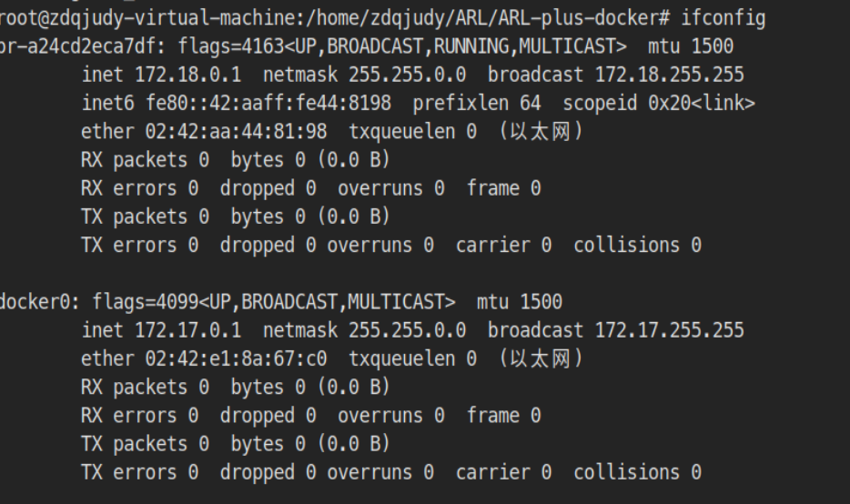
Task: Click the ifconfig command text
Action: (724, 18)
